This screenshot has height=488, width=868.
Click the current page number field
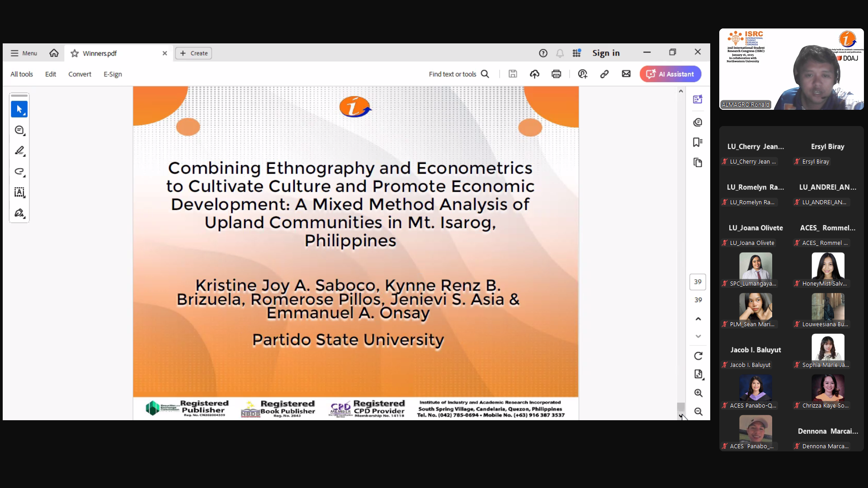[698, 282]
